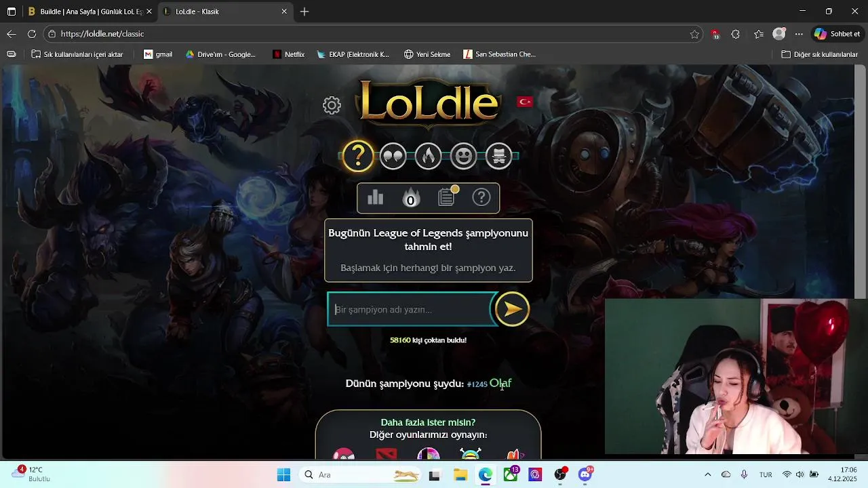Viewport: 868px width, 488px height.
Task: Open the Xbox taskbar icon
Action: point(511,474)
